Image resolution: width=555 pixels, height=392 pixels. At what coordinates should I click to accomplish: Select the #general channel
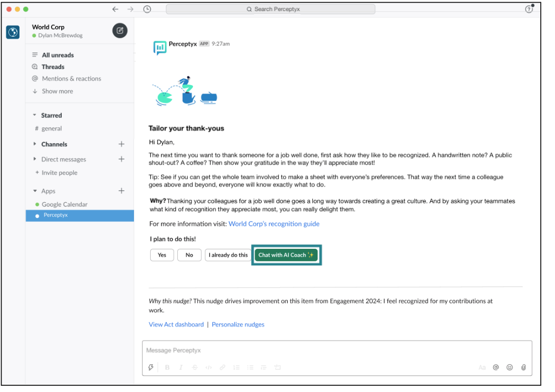coord(51,129)
